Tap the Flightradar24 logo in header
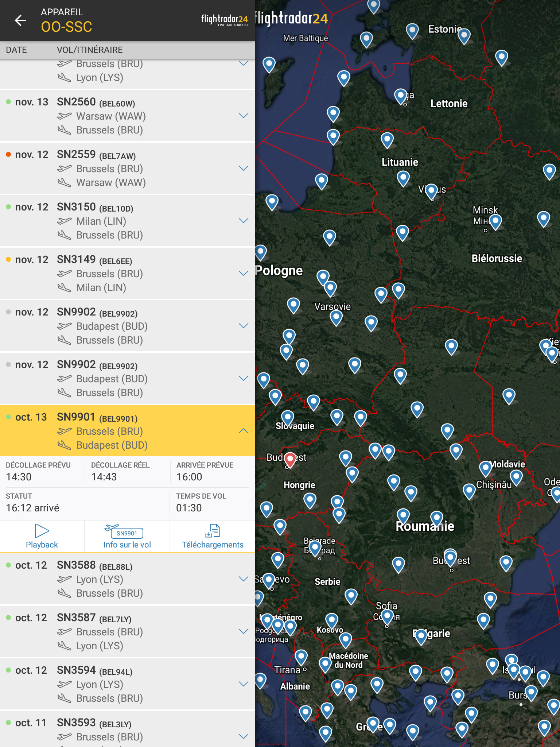The height and width of the screenshot is (747, 560). [x=225, y=20]
